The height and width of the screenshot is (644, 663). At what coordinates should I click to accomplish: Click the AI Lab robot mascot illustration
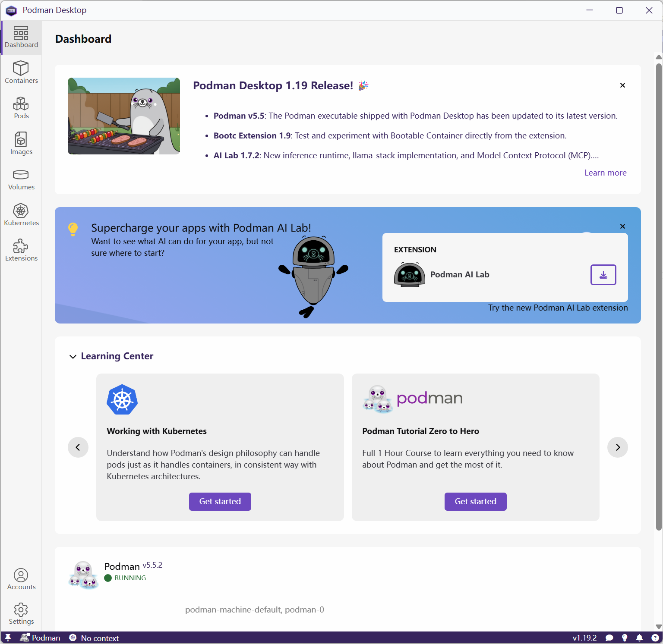point(313,277)
